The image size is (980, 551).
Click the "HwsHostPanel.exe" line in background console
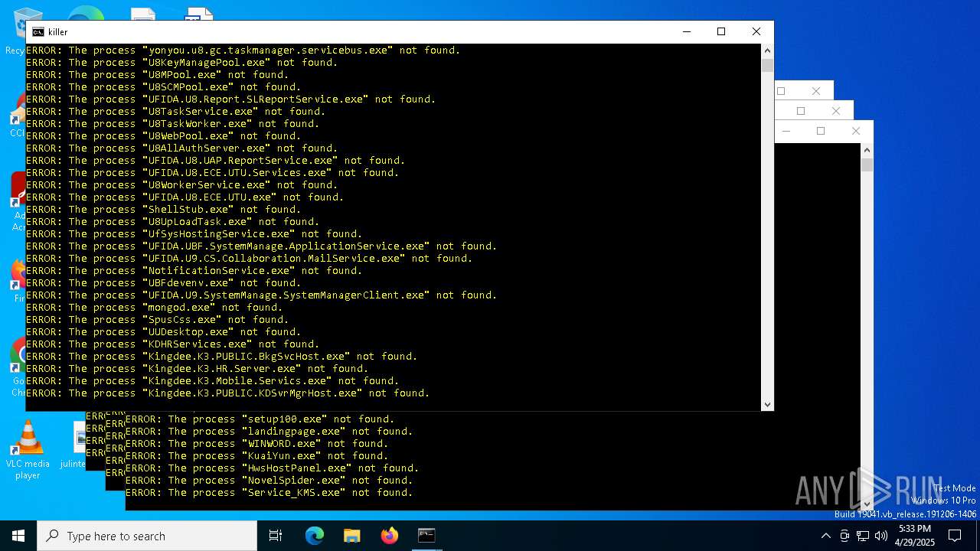point(272,468)
